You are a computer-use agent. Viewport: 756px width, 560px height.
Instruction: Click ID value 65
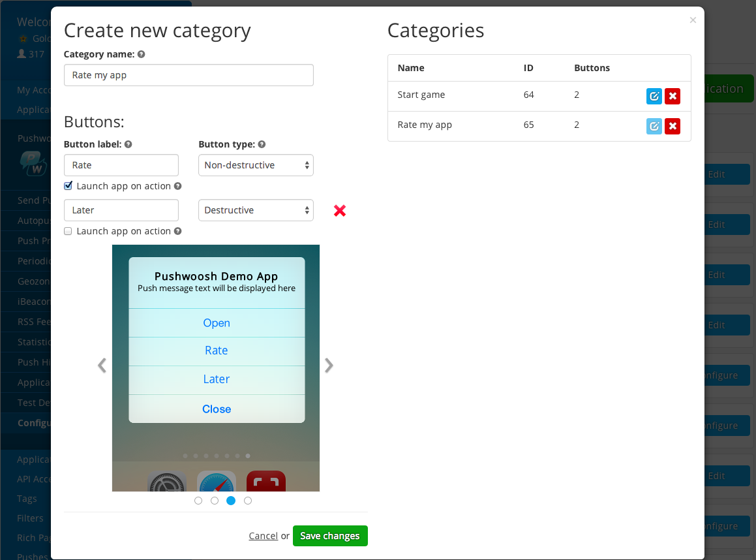point(529,125)
